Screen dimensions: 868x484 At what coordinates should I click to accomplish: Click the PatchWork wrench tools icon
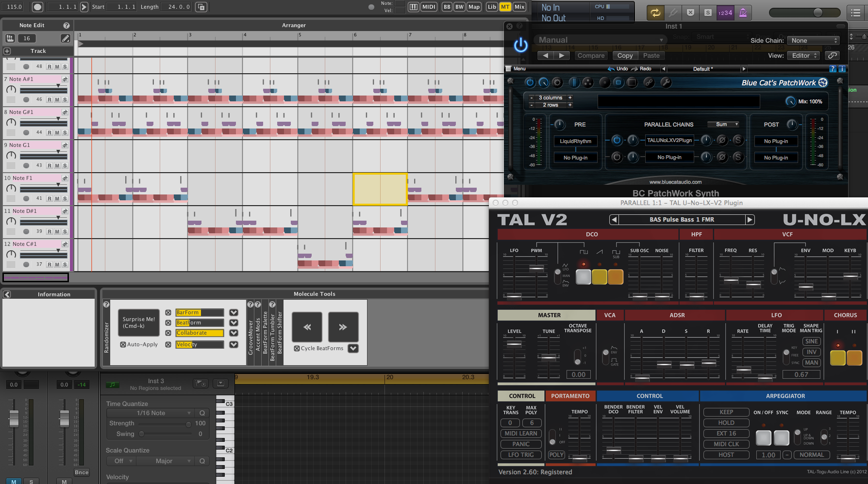(666, 83)
